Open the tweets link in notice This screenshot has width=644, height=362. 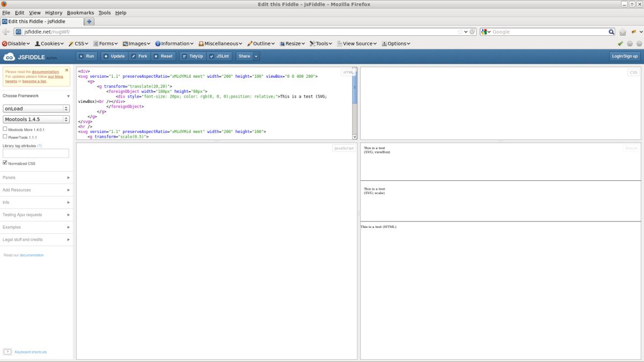(x=11, y=82)
